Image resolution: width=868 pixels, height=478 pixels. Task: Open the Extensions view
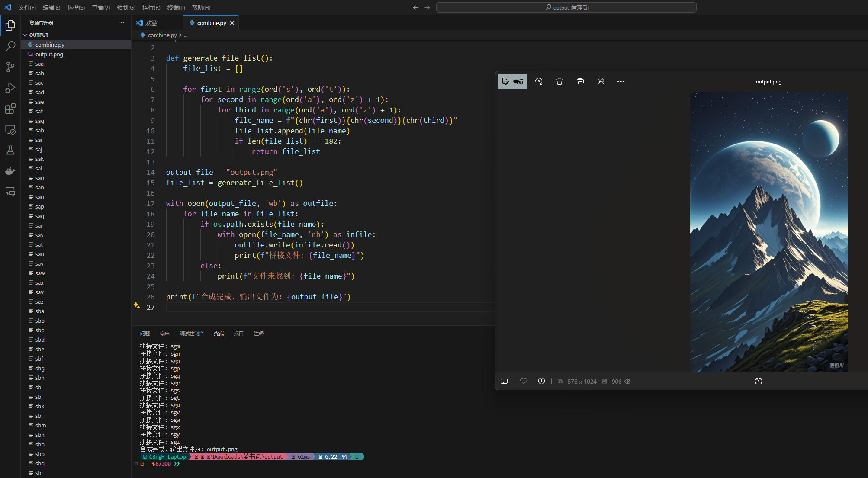pyautogui.click(x=10, y=109)
